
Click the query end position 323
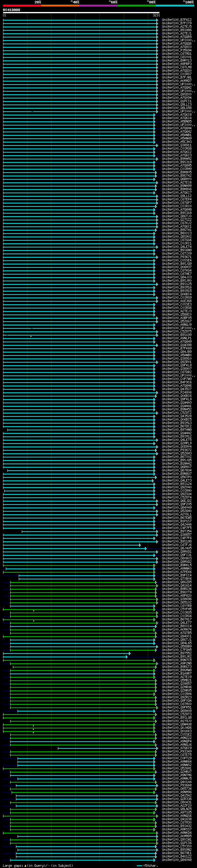click(x=155, y=15)
